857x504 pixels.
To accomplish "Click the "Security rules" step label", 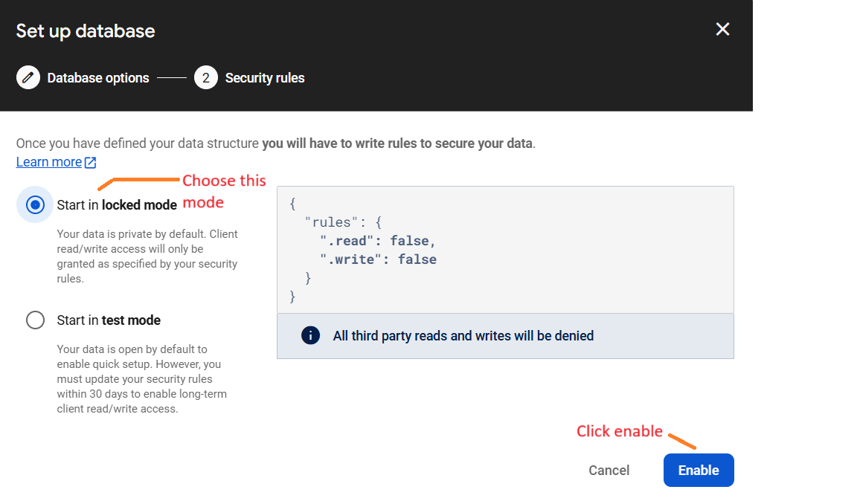I will [x=265, y=77].
